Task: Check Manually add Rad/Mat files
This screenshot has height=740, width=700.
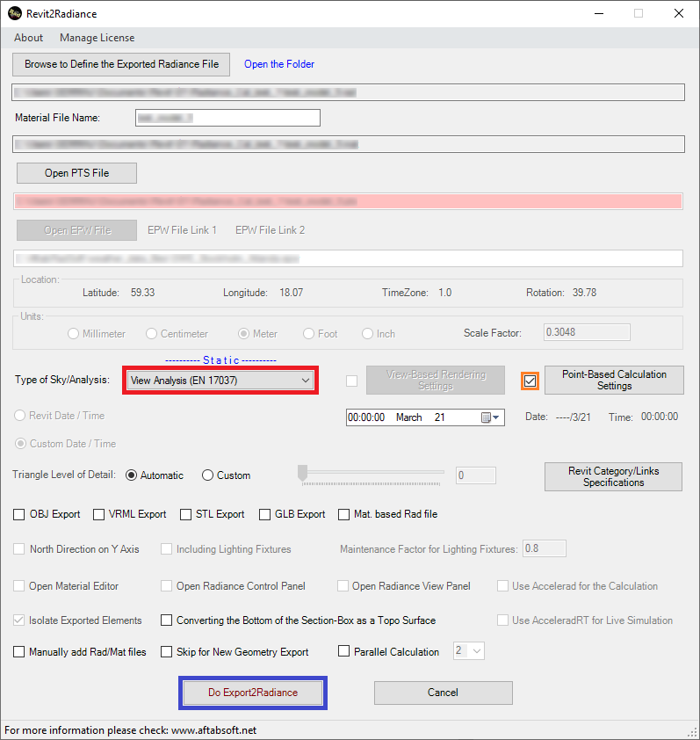Action: (18, 652)
